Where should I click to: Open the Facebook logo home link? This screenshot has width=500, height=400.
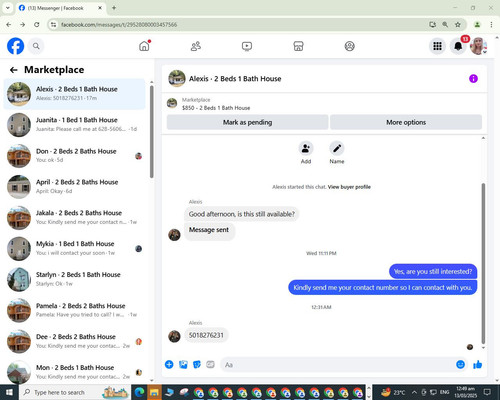point(16,46)
